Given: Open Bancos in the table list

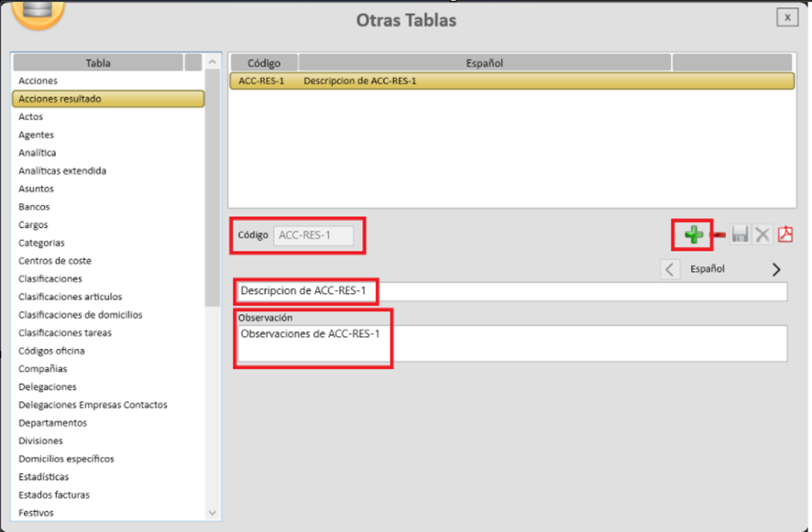Looking at the screenshot, I should click(x=34, y=207).
